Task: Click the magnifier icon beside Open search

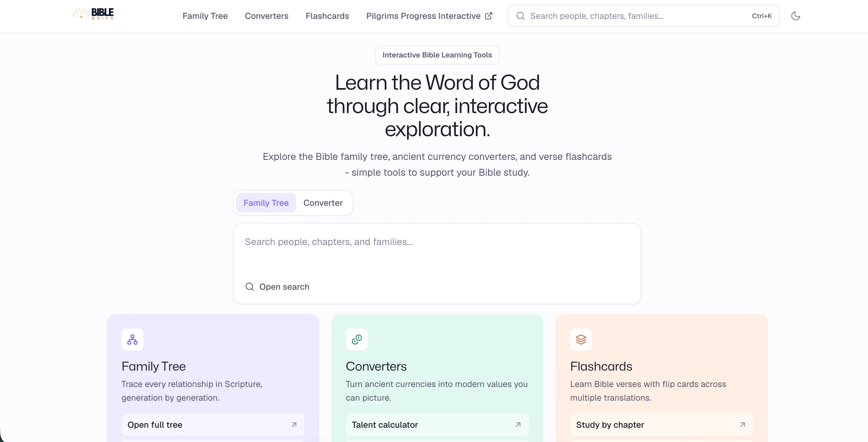Action: (x=250, y=287)
